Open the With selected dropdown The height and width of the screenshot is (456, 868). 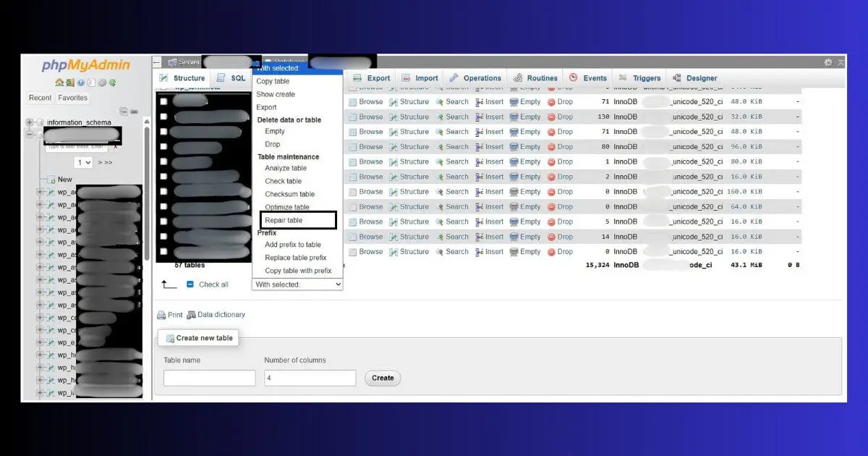click(297, 284)
